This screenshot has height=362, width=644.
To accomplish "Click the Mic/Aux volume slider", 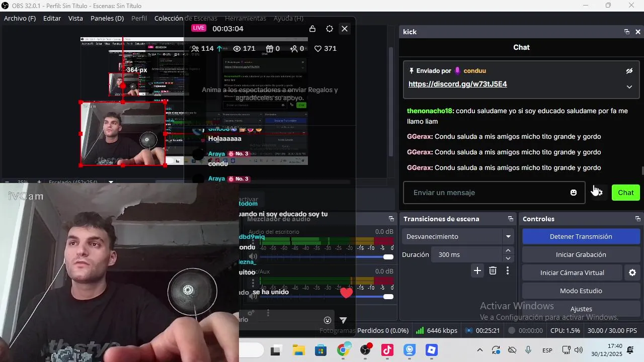I will coord(327,297).
